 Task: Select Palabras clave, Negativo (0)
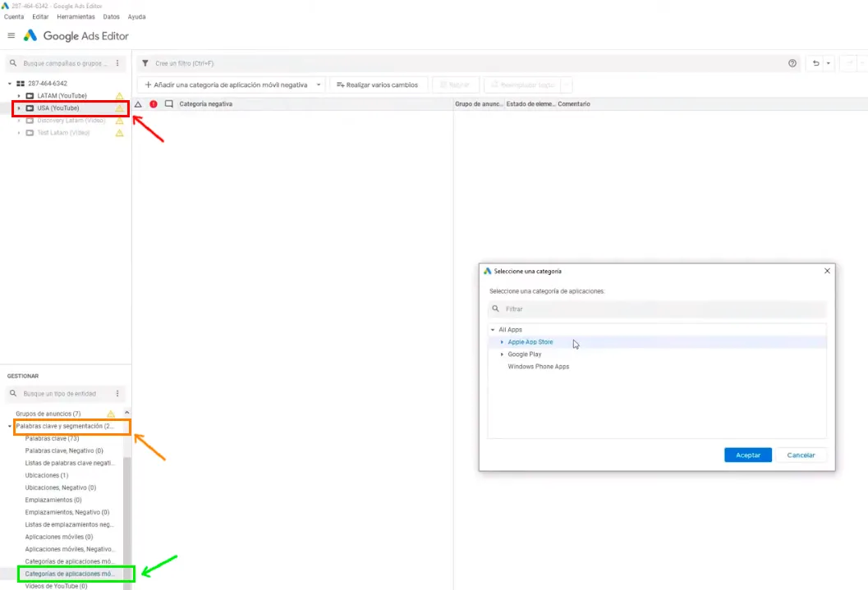click(64, 451)
